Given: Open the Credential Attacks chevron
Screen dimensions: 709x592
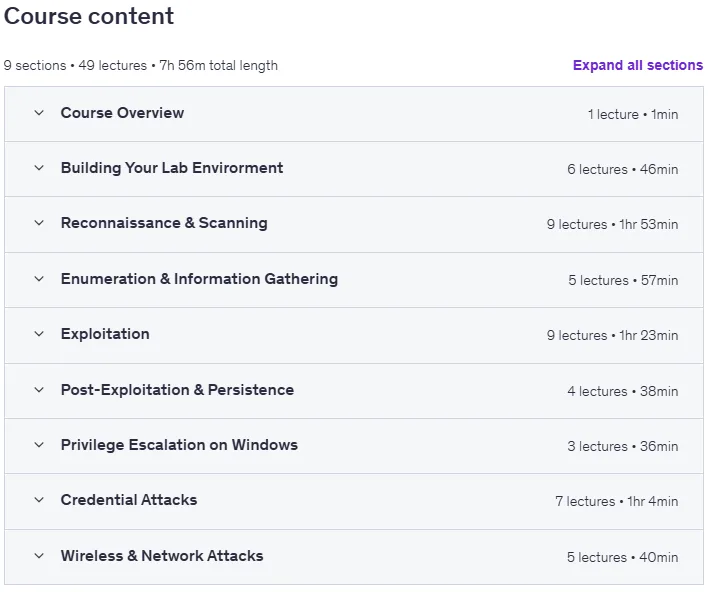Looking at the screenshot, I should click(x=39, y=500).
